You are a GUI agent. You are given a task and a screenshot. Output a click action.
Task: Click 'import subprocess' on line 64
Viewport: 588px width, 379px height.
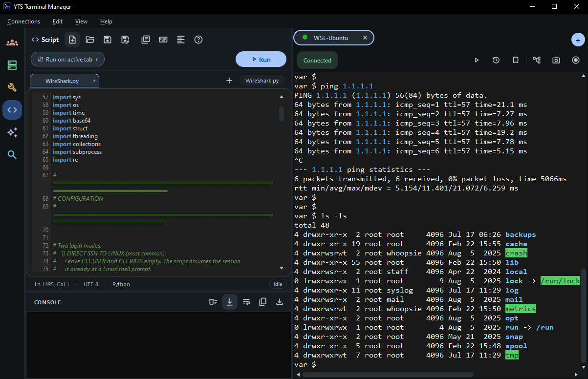click(77, 152)
